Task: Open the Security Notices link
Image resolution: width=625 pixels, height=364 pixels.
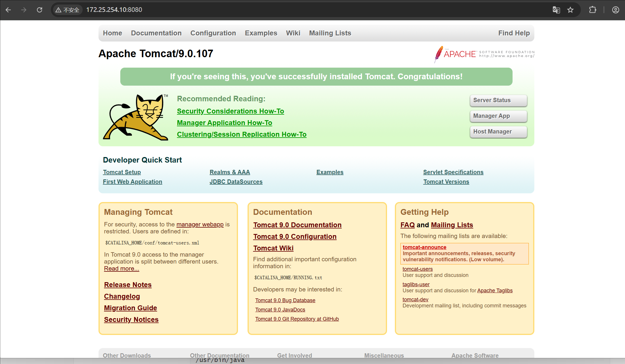Action: [x=131, y=320]
